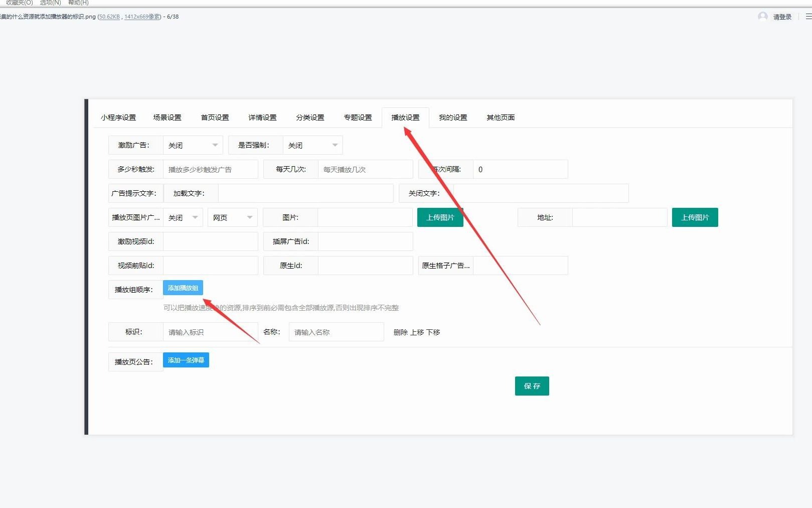812x508 pixels.
Task: Open the 专题设置 tab
Action: (x=358, y=117)
